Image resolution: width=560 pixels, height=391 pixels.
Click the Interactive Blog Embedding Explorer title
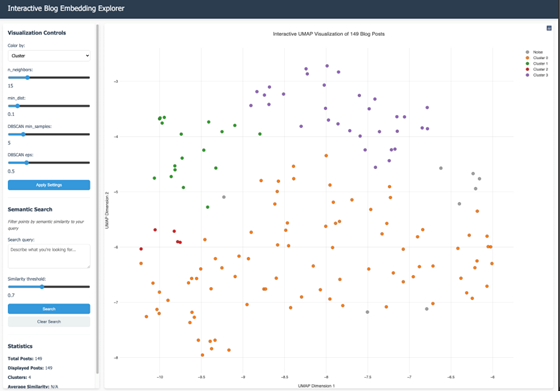click(66, 9)
